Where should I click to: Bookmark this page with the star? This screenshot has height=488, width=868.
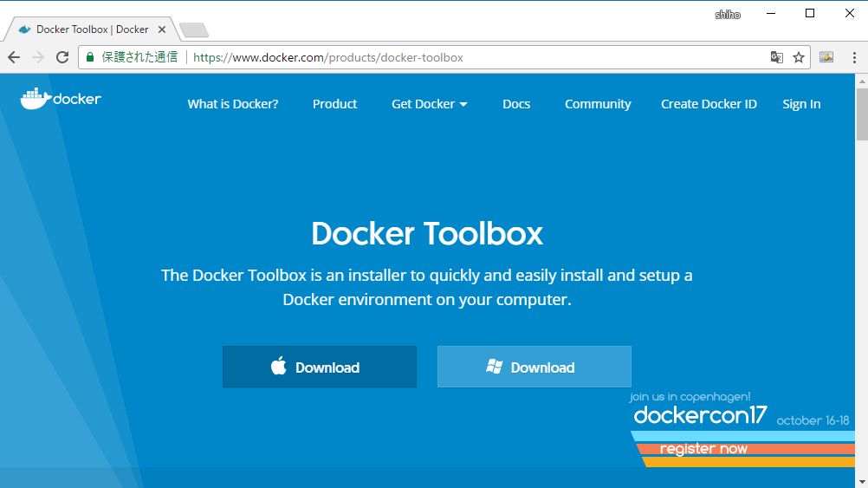tap(798, 57)
